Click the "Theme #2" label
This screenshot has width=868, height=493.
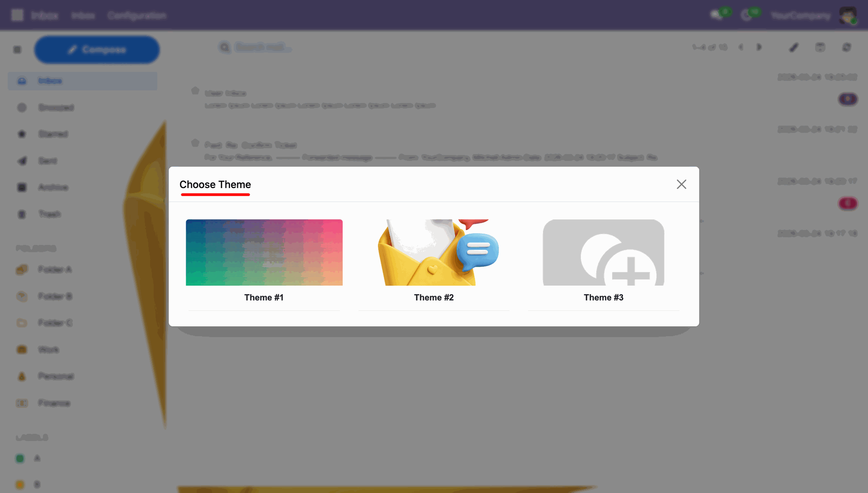coord(434,297)
